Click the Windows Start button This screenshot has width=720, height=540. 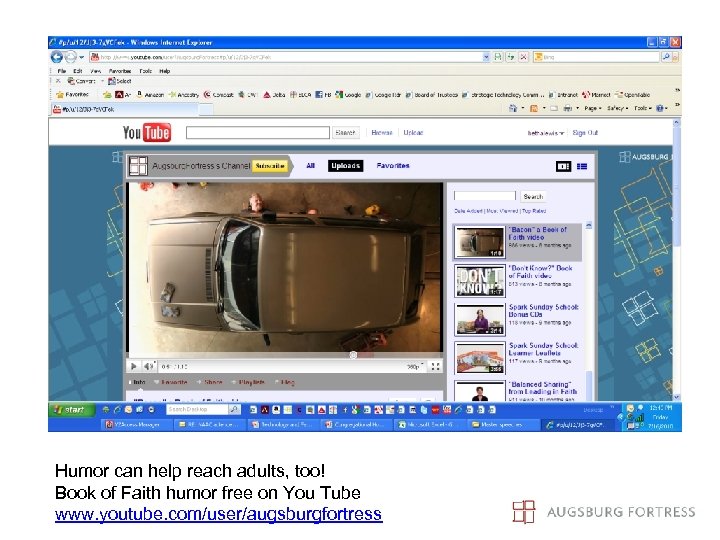point(72,410)
